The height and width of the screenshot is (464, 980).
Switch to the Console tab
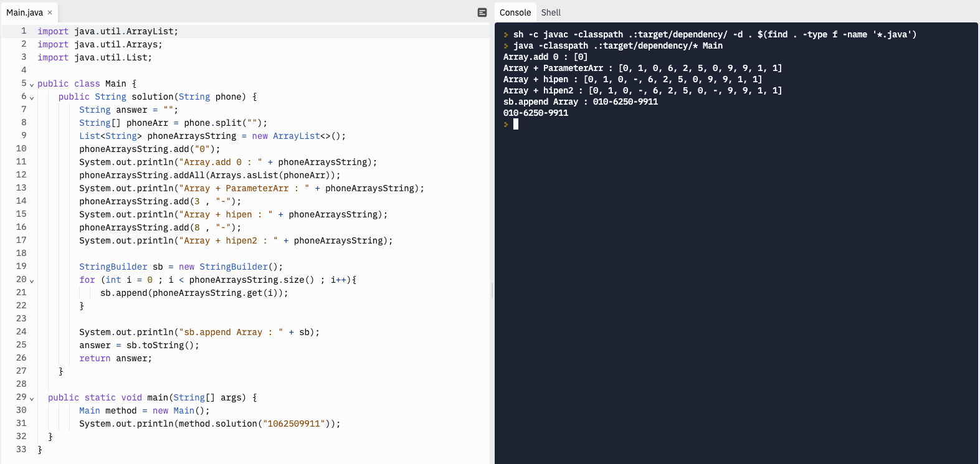(515, 12)
